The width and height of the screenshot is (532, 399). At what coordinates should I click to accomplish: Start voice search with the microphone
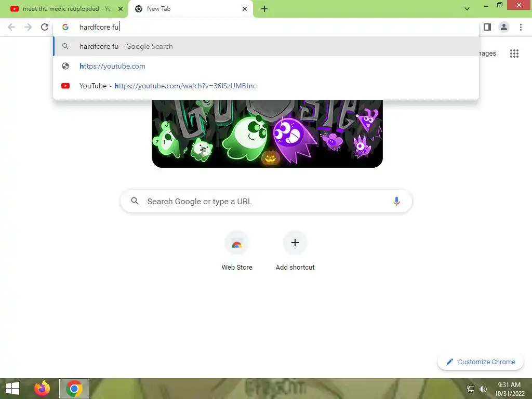[x=396, y=201]
